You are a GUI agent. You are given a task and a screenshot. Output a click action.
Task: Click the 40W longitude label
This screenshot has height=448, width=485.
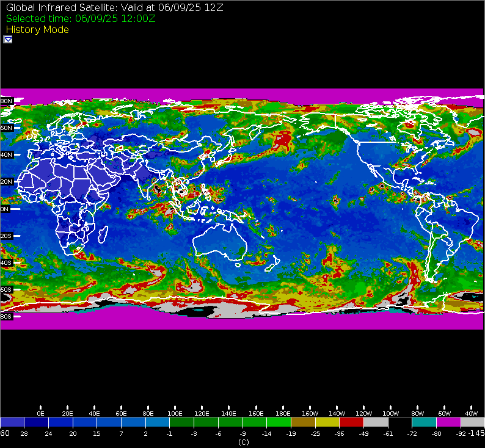[x=472, y=413]
